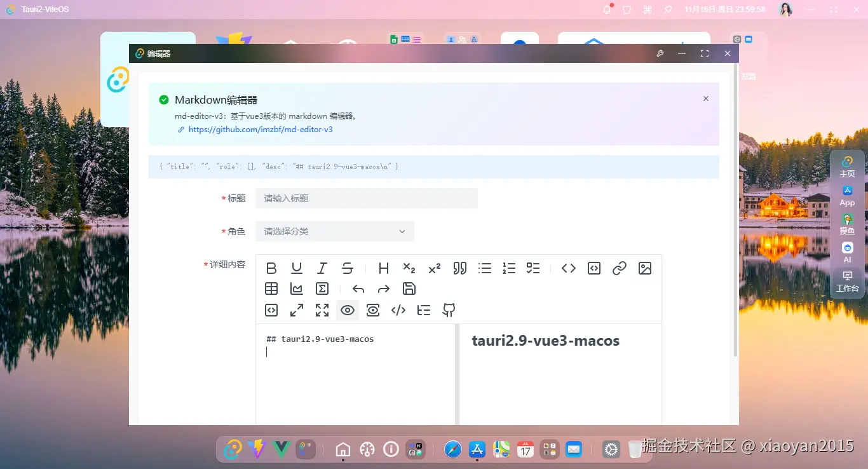Click the 标题 title input field

pos(367,198)
